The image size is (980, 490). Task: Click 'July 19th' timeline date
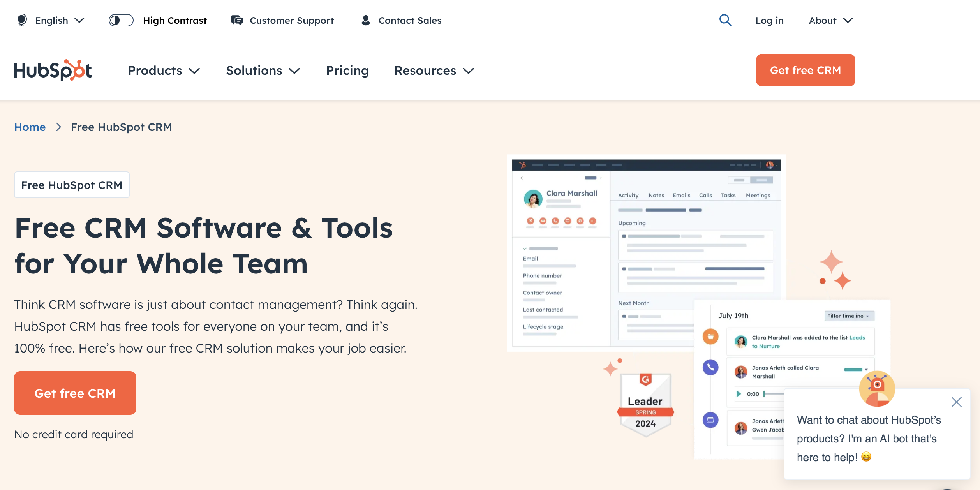(733, 316)
